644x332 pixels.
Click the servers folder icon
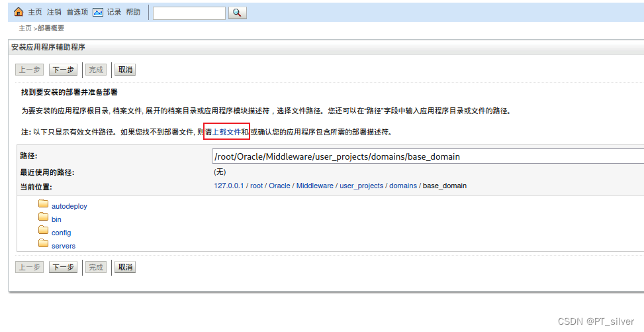[43, 243]
